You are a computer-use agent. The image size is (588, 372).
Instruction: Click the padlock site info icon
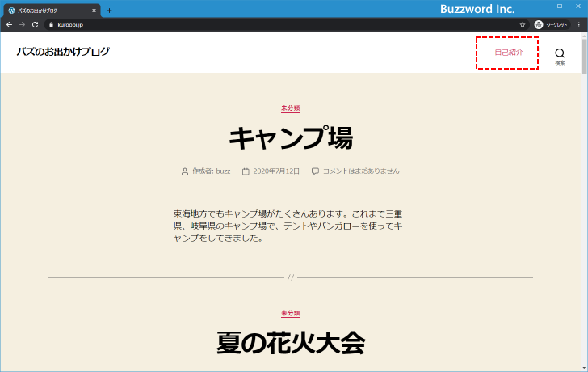click(x=52, y=25)
